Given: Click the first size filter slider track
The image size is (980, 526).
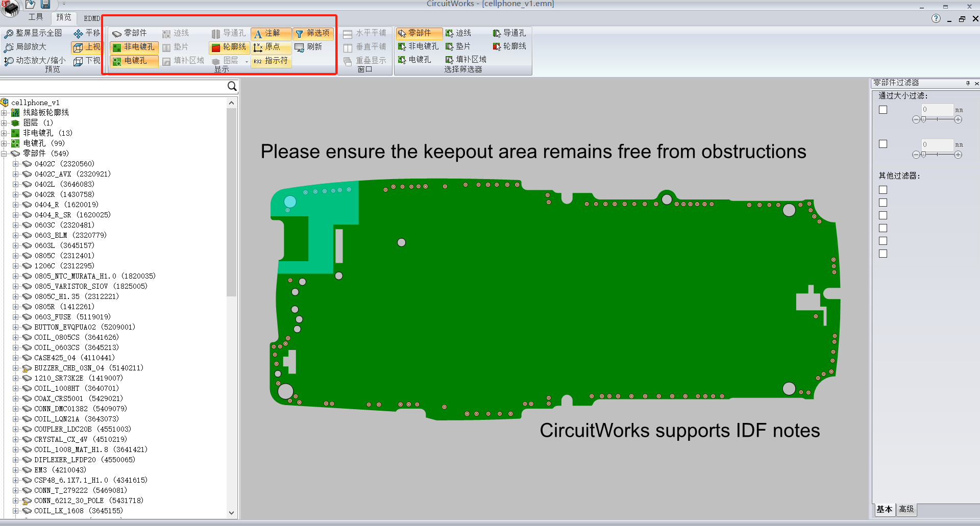Looking at the screenshot, I should tap(937, 119).
